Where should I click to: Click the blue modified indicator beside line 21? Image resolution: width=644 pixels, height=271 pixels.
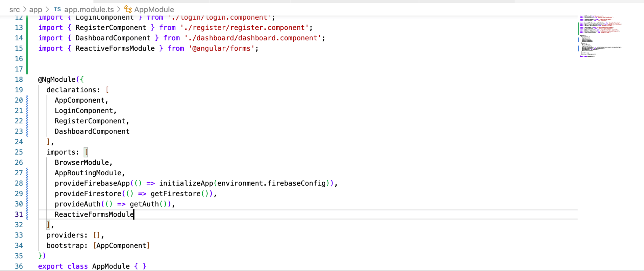tap(27, 111)
